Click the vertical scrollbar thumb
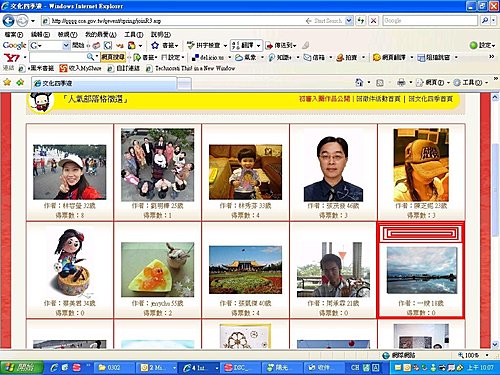The width and height of the screenshot is (500, 375). (496, 190)
